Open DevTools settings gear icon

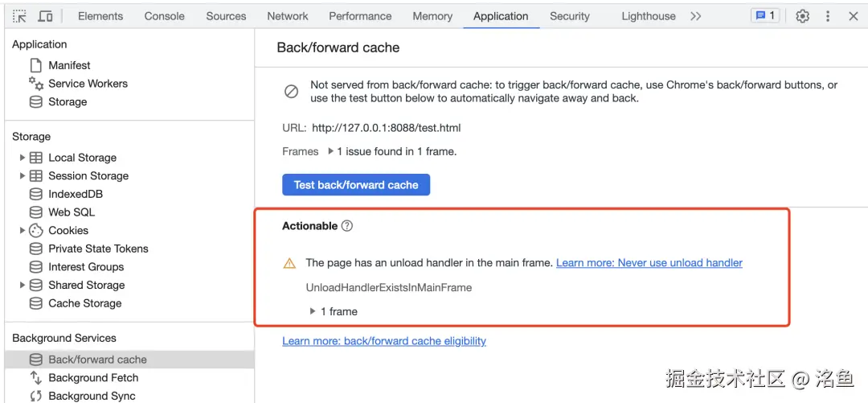(x=802, y=16)
